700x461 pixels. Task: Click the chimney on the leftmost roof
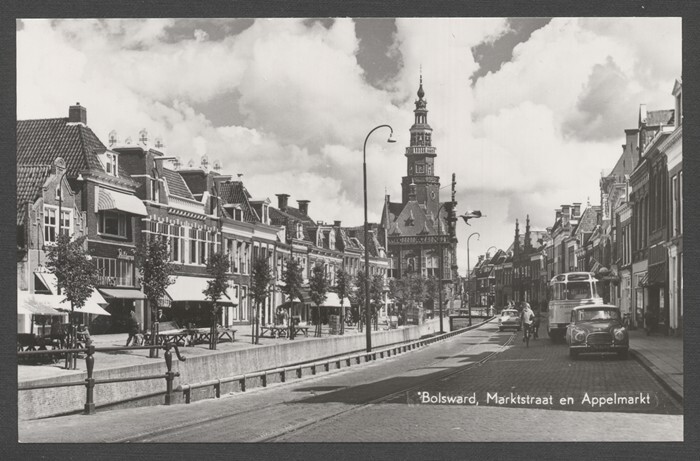tap(77, 112)
